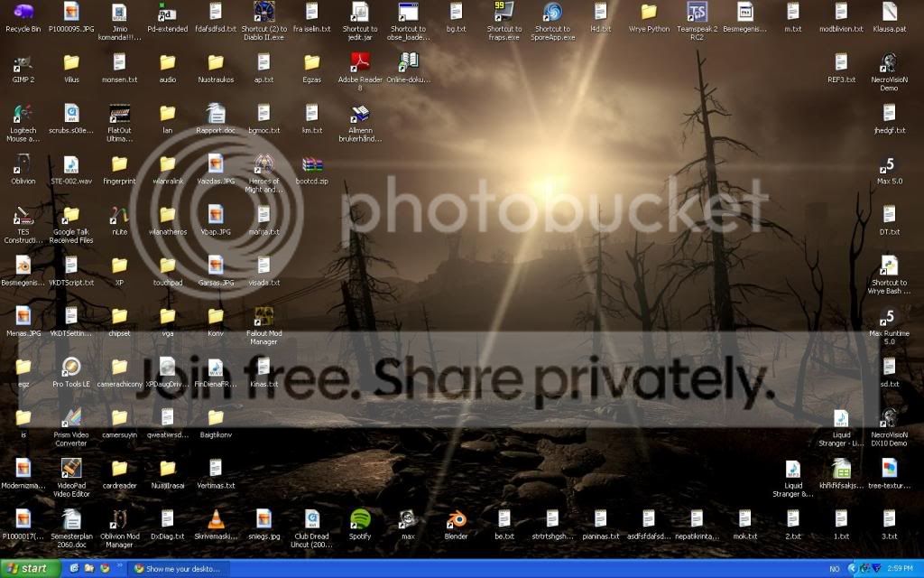
Task: Open Fallout Mod Manager
Action: (263, 316)
